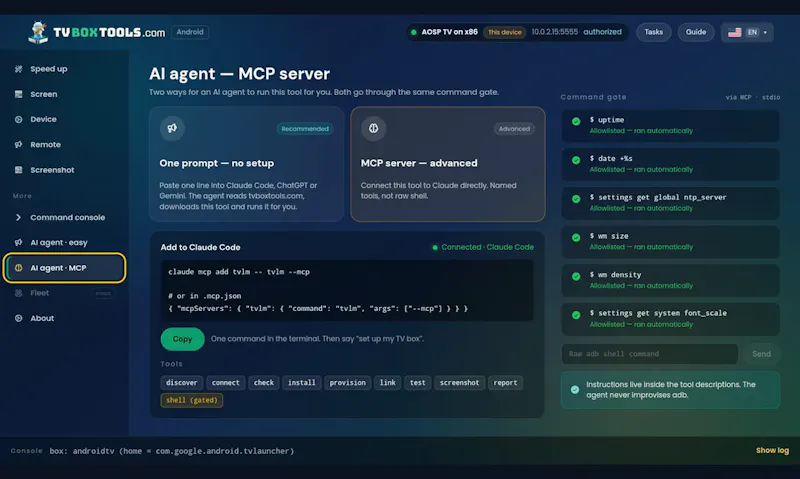Click the green check beside wm size
This screenshot has width=800, height=479.
point(576,238)
